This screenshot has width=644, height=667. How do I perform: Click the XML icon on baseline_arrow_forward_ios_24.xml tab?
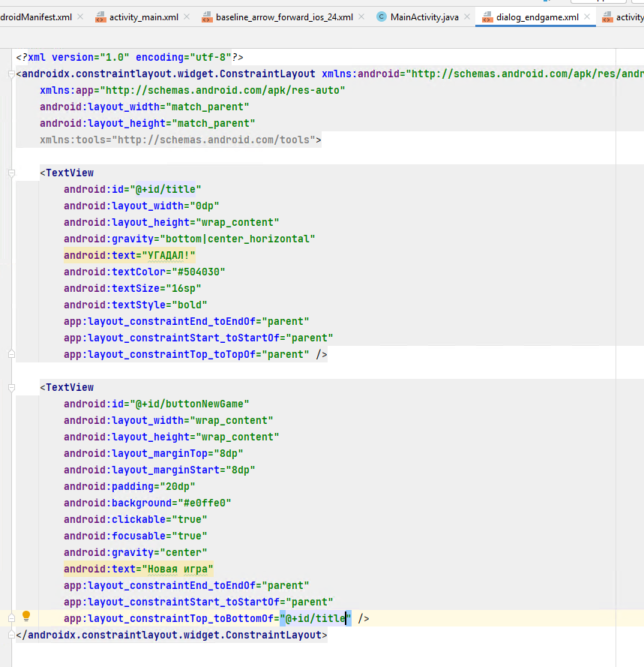click(x=207, y=17)
